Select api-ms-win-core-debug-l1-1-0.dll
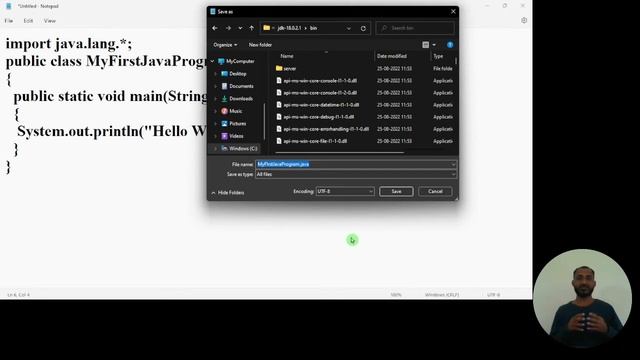Image resolution: width=640 pixels, height=360 pixels. [319, 117]
